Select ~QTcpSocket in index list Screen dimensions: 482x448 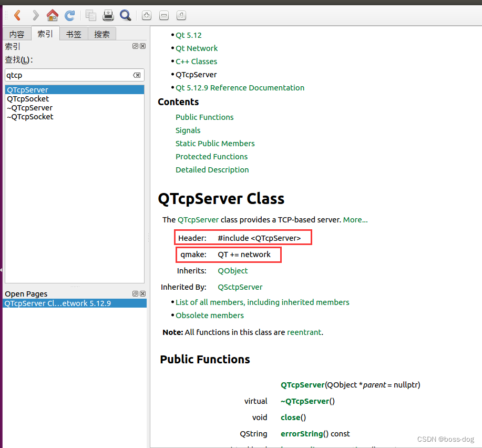click(75, 117)
